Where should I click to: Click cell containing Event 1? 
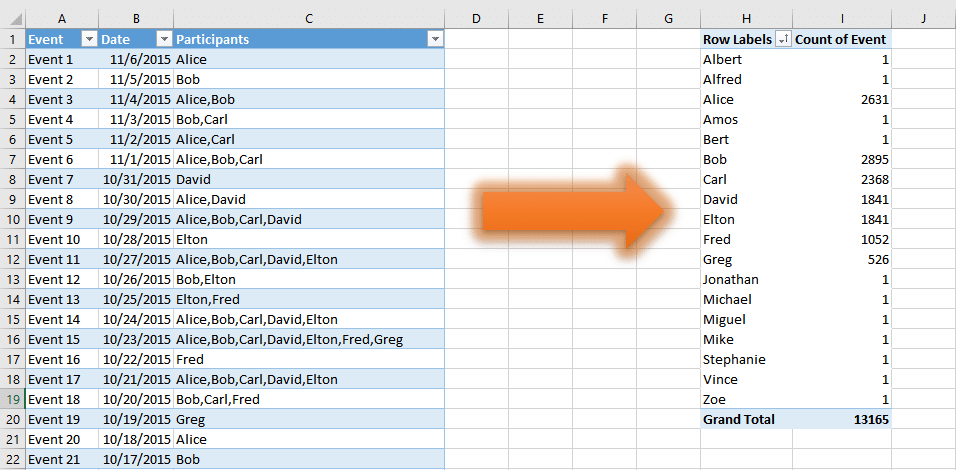62,60
